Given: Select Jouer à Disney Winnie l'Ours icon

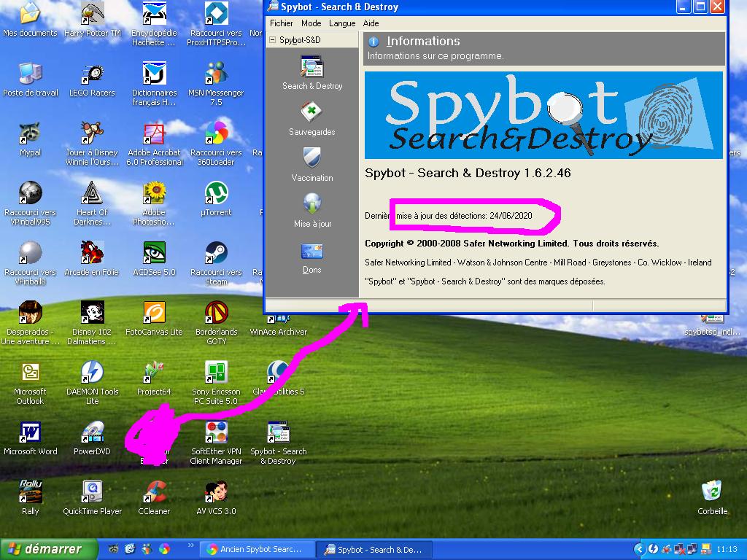Looking at the screenshot, I should tap(92, 144).
